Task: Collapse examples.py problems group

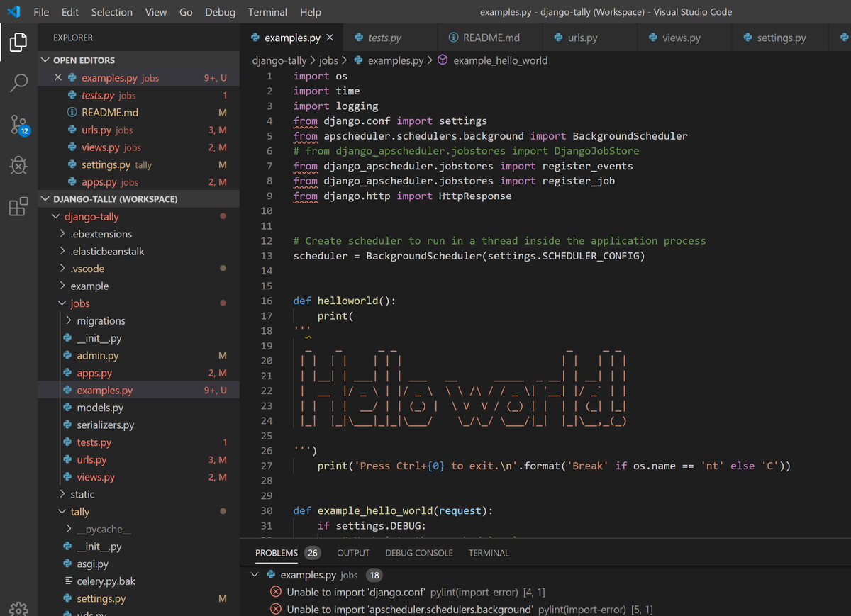Action: pyautogui.click(x=255, y=575)
